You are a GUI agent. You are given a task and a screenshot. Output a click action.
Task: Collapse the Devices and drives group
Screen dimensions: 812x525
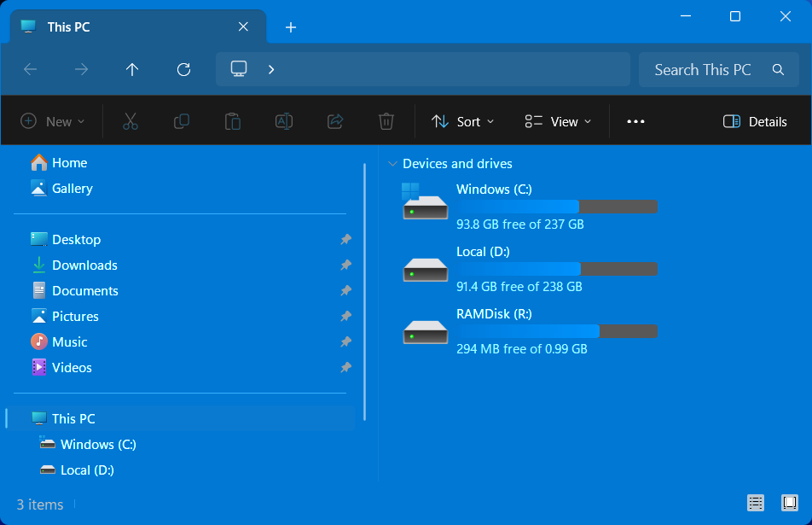point(392,164)
